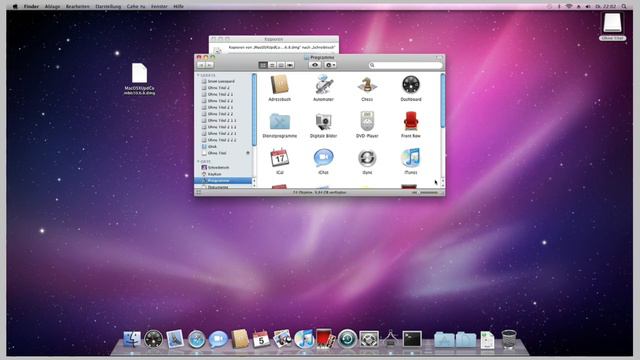Open Mail stamp icon in the Dock
The height and width of the screenshot is (360, 640).
pyautogui.click(x=175, y=339)
